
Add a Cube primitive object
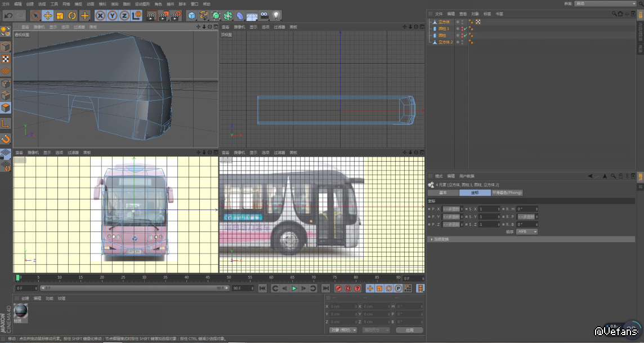click(x=192, y=16)
